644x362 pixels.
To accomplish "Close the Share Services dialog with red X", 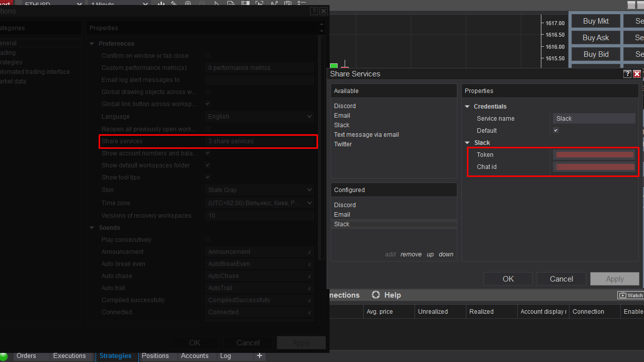I will pyautogui.click(x=637, y=74).
